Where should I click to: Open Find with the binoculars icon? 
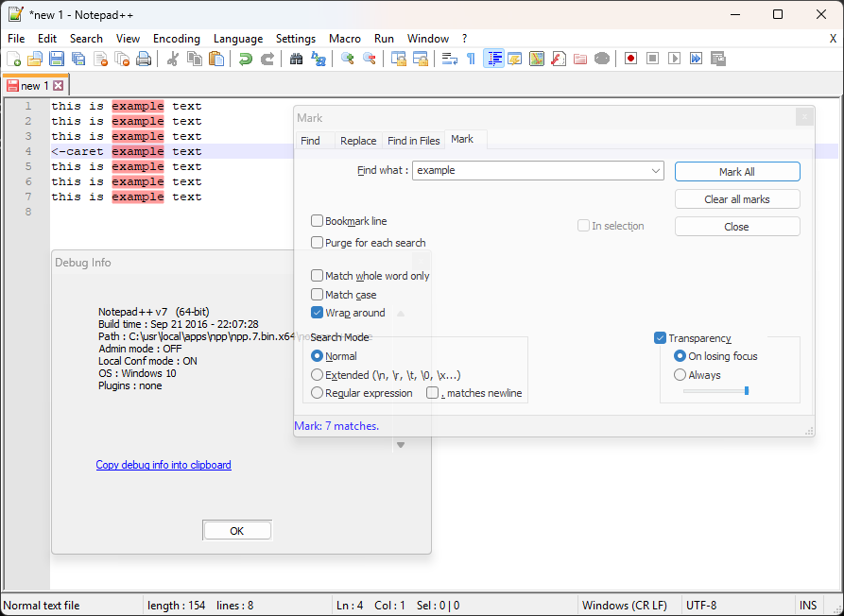click(x=297, y=59)
